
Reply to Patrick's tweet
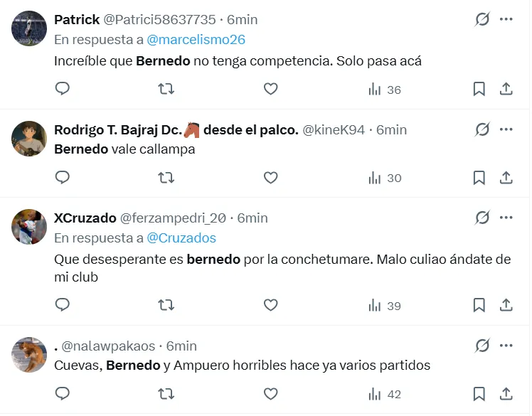(63, 89)
